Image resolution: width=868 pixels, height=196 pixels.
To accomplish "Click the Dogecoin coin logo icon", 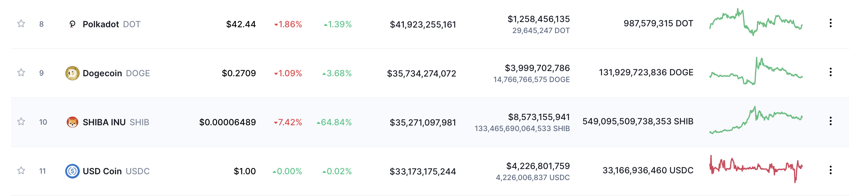I will pos(72,73).
